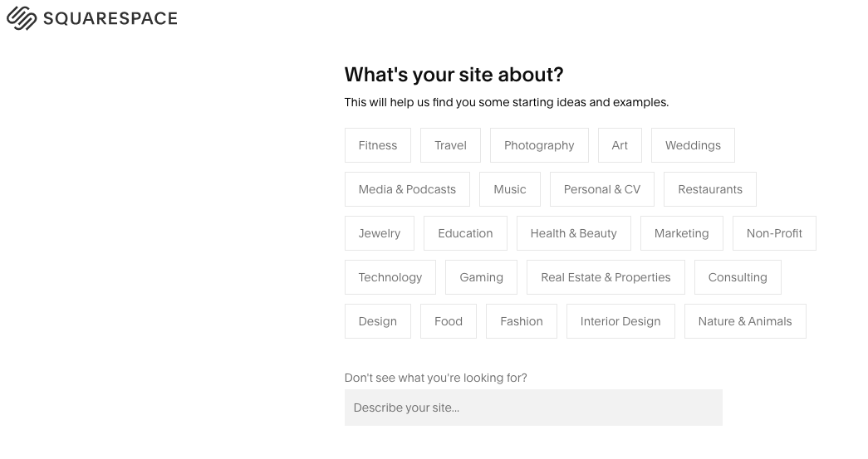Select the Art option
The width and height of the screenshot is (868, 459).
point(620,145)
